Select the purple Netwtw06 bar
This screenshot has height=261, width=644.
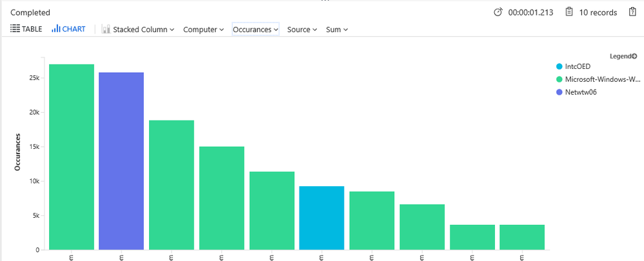(x=121, y=161)
